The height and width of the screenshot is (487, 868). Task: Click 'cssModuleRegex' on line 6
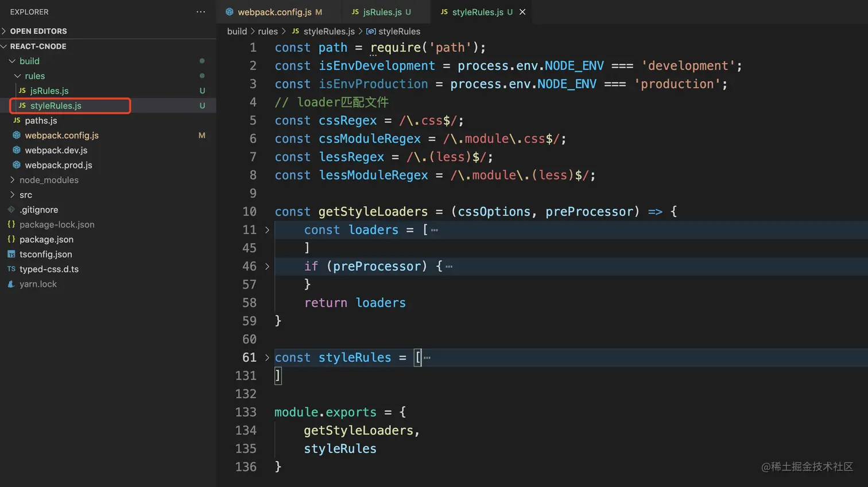coord(370,139)
